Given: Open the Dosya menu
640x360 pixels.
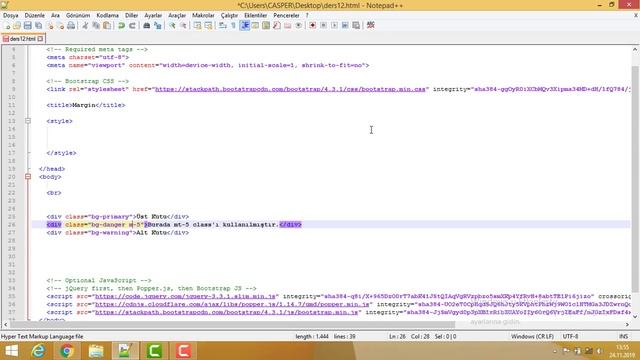Looking at the screenshot, I should tap(11, 16).
